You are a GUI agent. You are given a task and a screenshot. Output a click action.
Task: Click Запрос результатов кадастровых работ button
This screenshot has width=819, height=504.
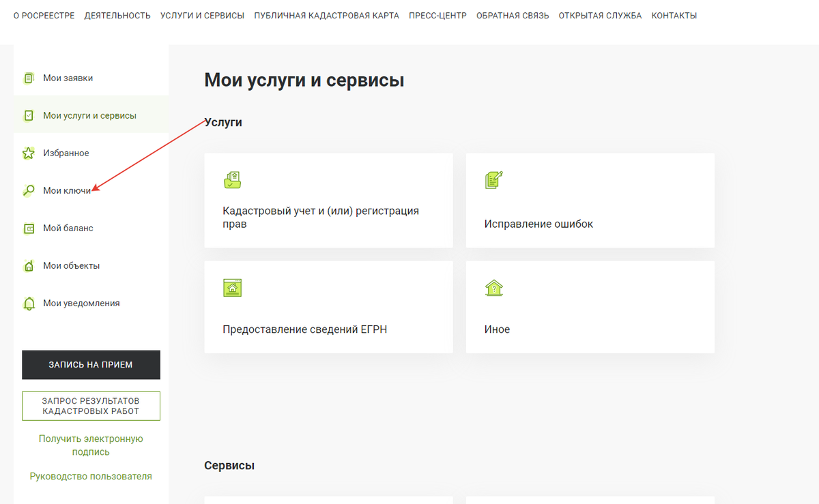(x=91, y=406)
